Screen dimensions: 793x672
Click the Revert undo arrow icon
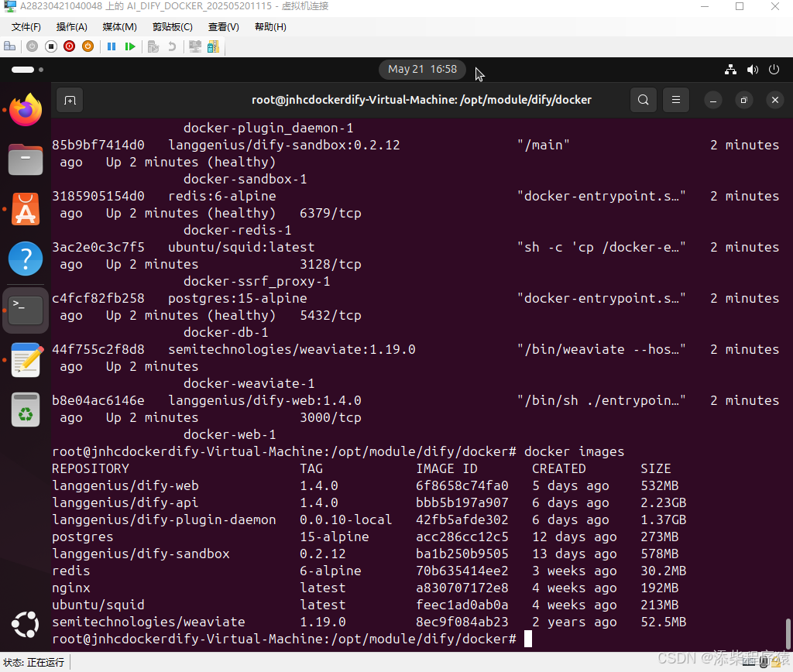pyautogui.click(x=172, y=46)
